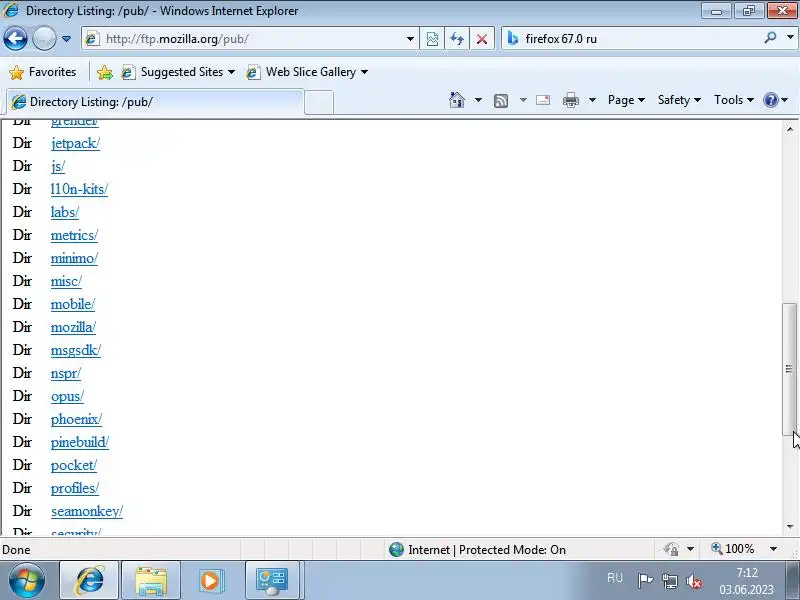
Task: Click the scrollbar up arrow
Action: point(789,129)
